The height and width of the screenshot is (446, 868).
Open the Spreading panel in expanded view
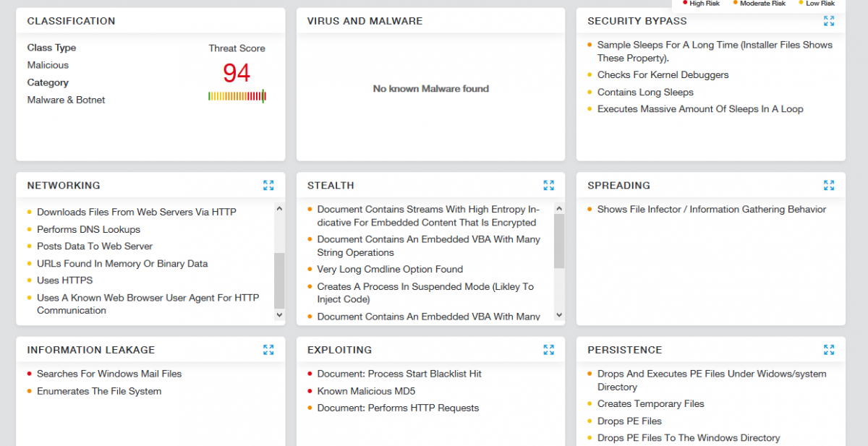829,185
